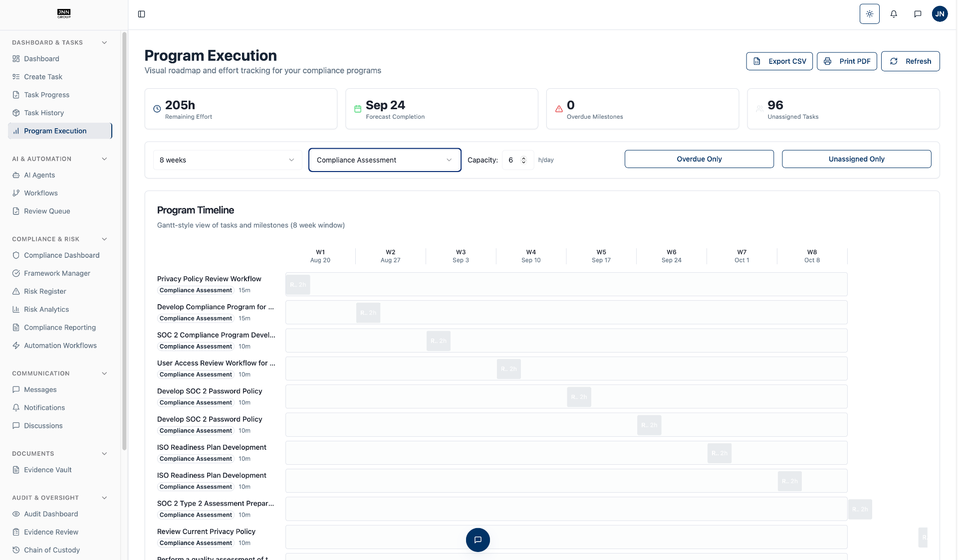Click the capacity hours stepper arrows
958x560 pixels.
point(523,160)
